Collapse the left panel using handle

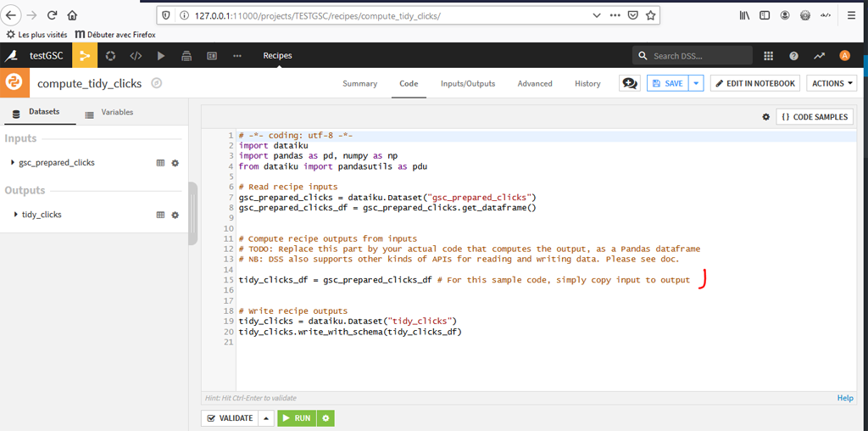click(192, 213)
